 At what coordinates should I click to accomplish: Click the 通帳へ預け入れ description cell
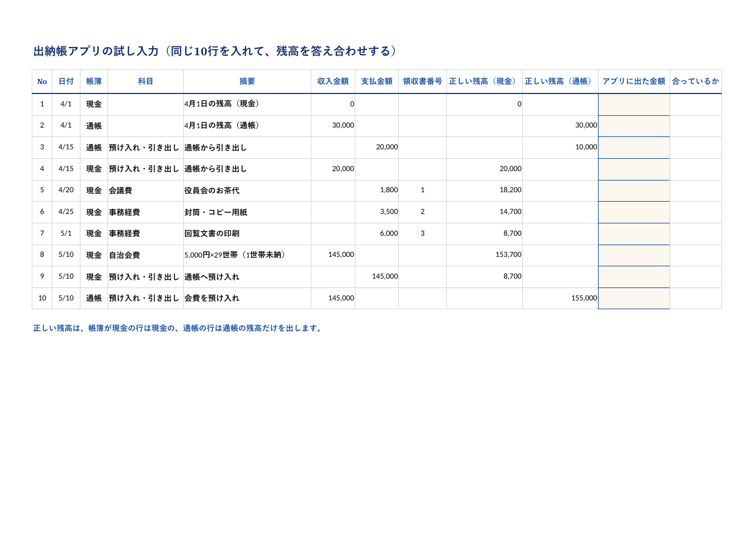(x=247, y=277)
